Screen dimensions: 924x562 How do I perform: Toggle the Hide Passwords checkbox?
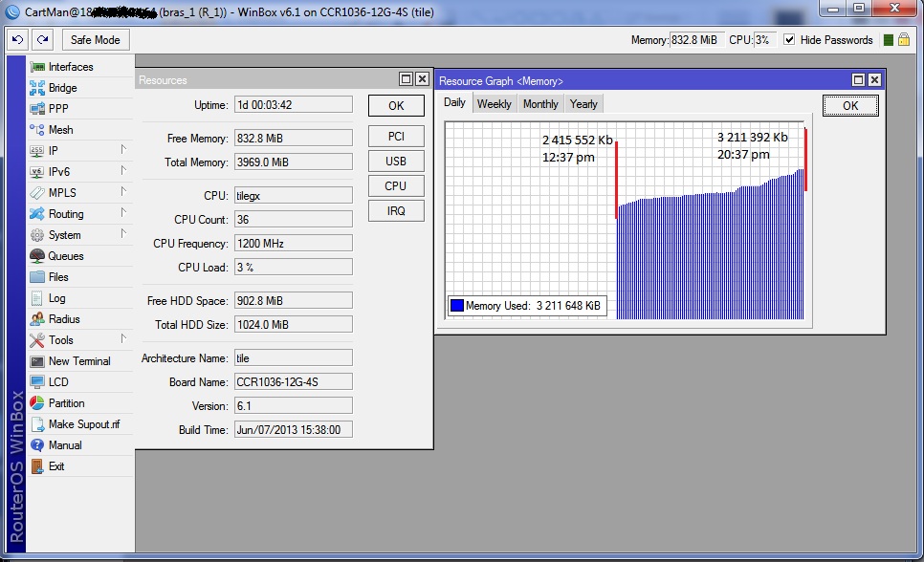(789, 39)
